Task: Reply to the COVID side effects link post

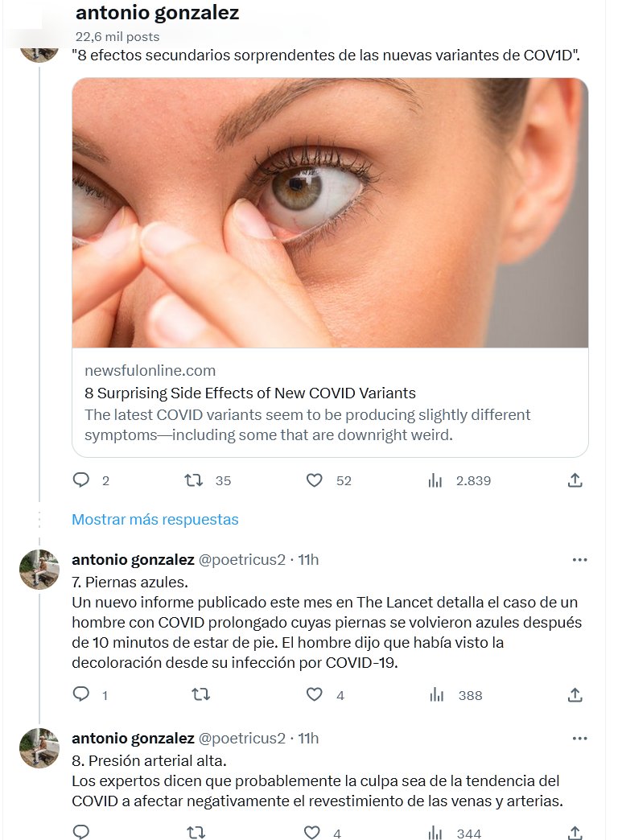Action: (81, 480)
